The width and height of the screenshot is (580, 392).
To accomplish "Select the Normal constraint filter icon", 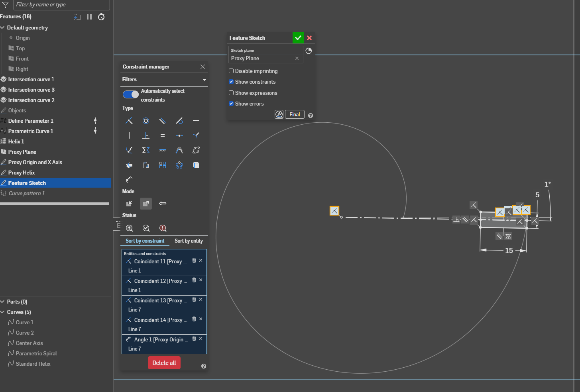I will click(x=196, y=135).
